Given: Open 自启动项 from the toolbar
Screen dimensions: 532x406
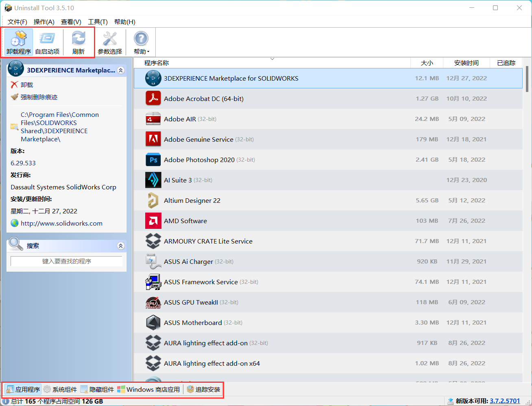Looking at the screenshot, I should pyautogui.click(x=47, y=41).
